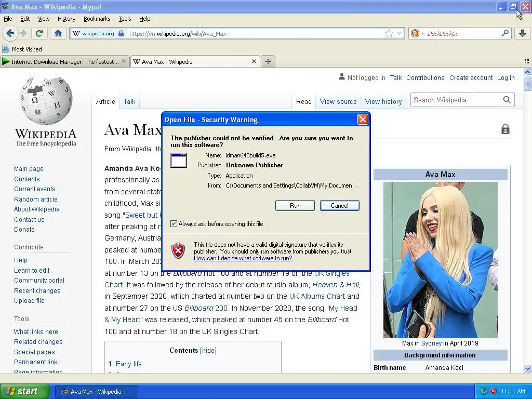This screenshot has width=532, height=399.
Task: Click the address bar URL field
Action: click(x=256, y=34)
